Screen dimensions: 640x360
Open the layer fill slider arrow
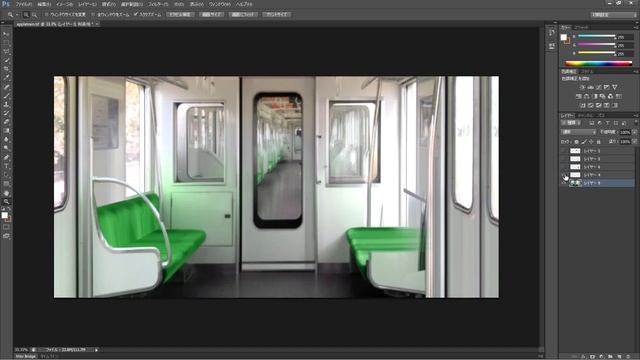tap(634, 142)
